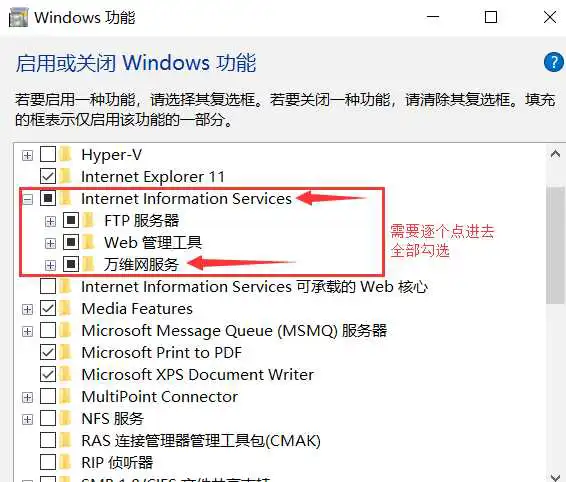Screen dimensions: 566x482
Task: Click the NFS 服务 folder icon
Action: coord(66,418)
